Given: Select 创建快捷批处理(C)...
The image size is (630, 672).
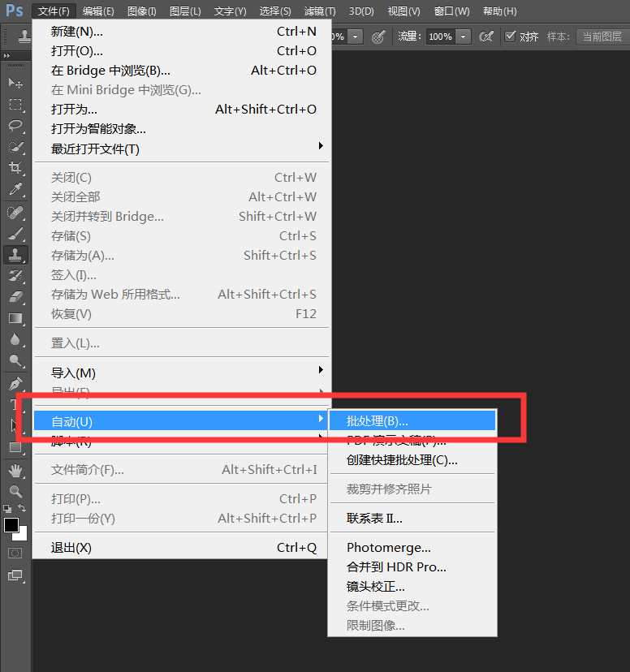Looking at the screenshot, I should (x=412, y=460).
